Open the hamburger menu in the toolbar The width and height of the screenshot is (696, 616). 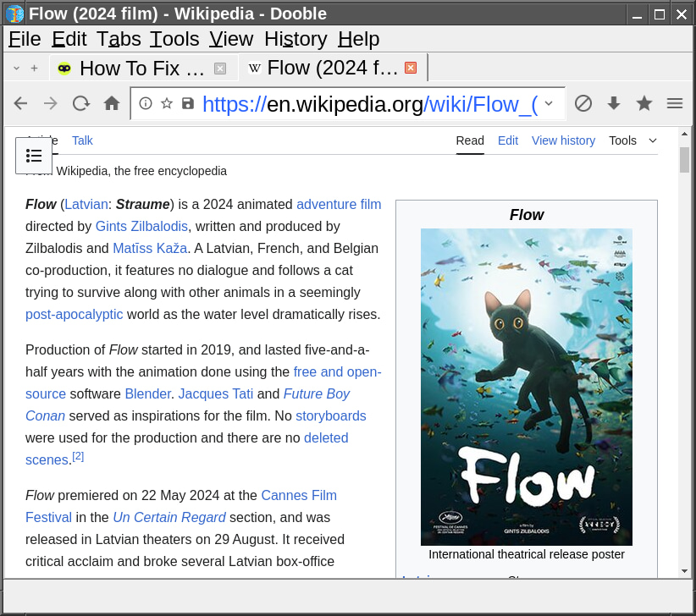click(675, 103)
